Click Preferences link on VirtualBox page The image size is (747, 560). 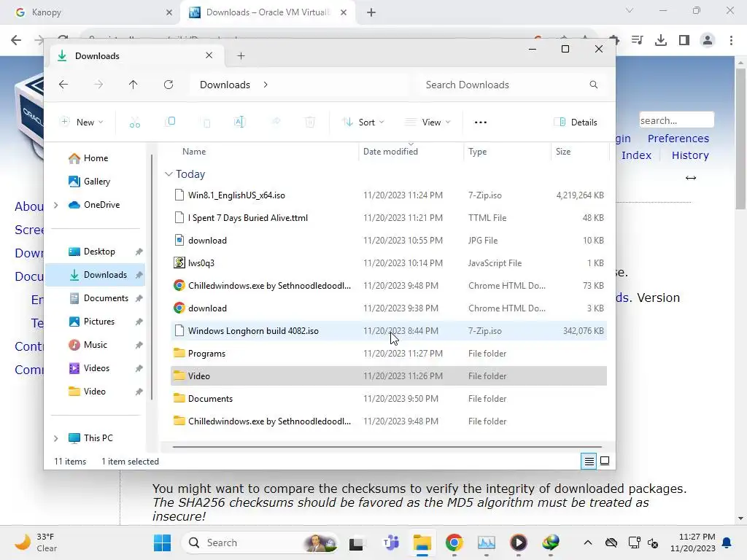click(678, 139)
